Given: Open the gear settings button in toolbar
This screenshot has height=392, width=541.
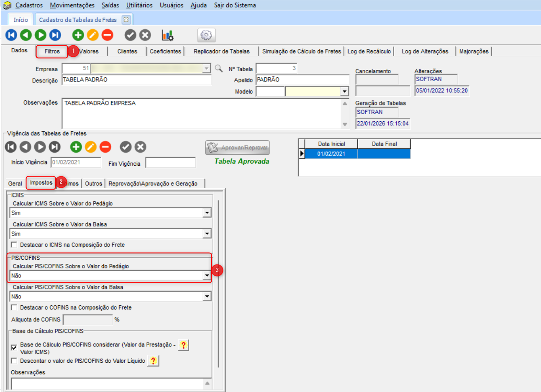Looking at the screenshot, I should (x=206, y=35).
